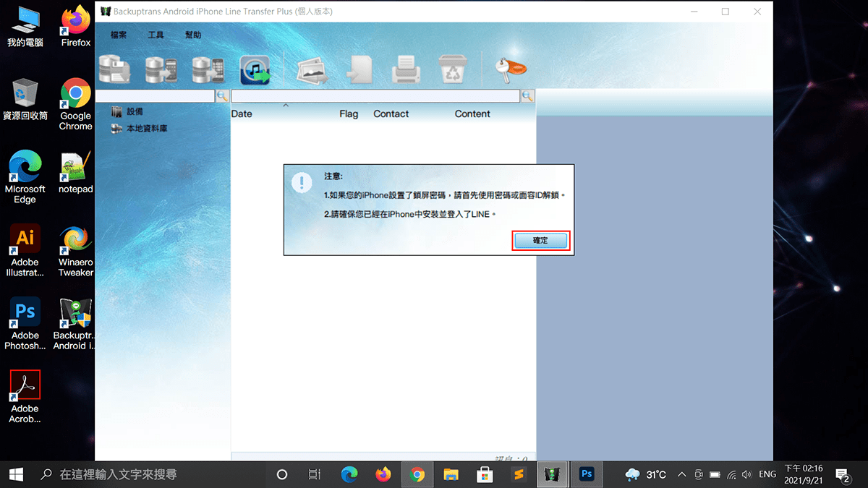Click the recycle bin delete toolbar icon

click(453, 70)
